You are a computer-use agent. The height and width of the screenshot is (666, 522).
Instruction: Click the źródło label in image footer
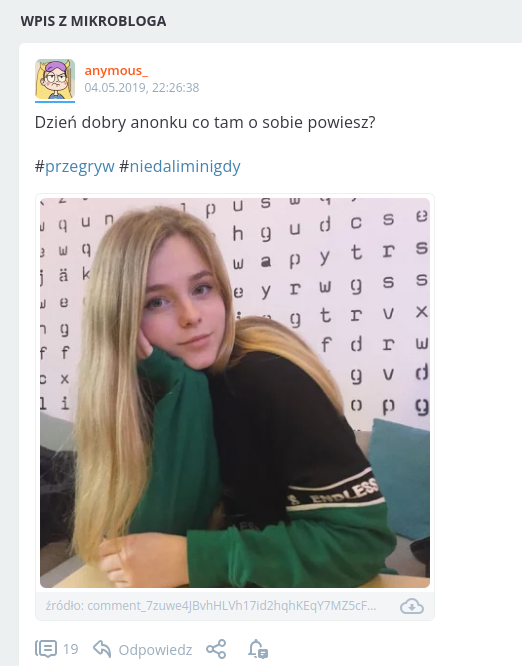tap(65, 605)
